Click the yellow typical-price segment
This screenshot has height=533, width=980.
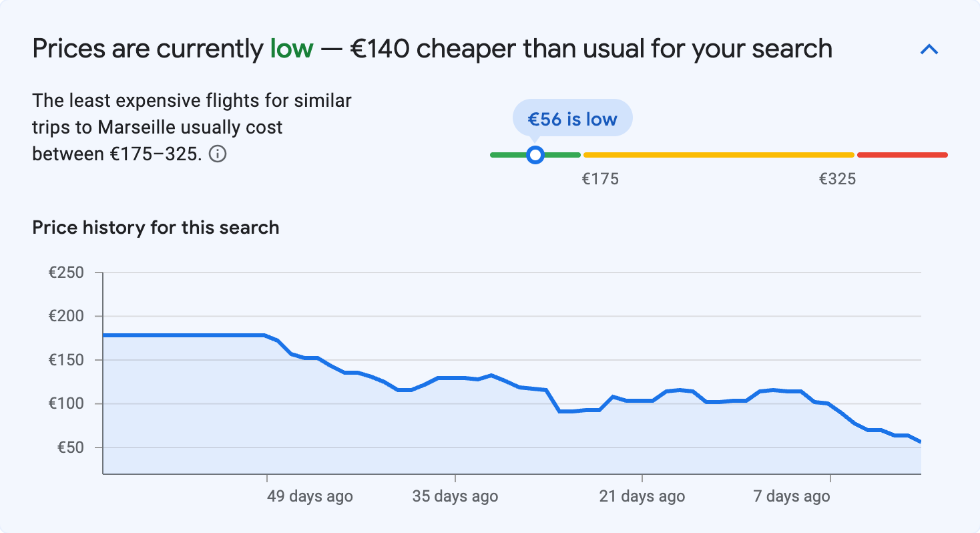click(x=718, y=154)
